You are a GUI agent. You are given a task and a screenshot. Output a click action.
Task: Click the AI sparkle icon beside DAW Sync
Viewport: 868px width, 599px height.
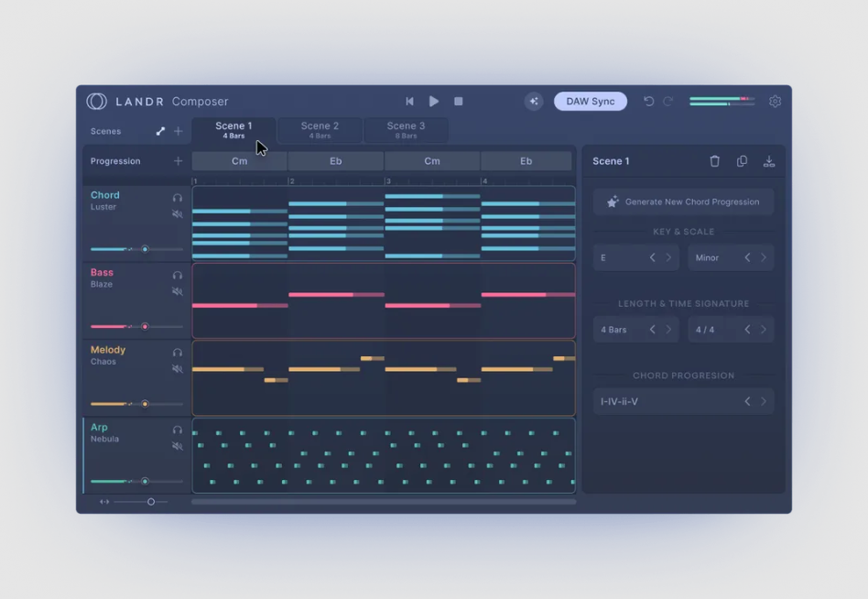coord(534,102)
